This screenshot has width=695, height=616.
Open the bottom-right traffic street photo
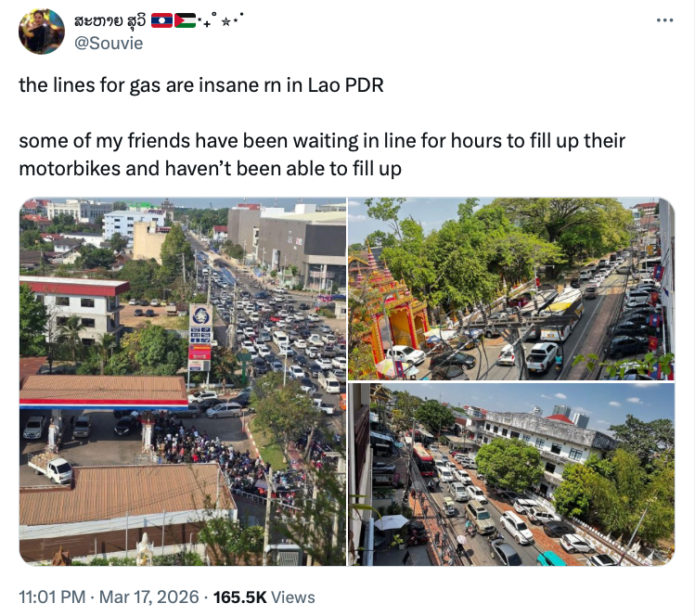click(x=511, y=475)
